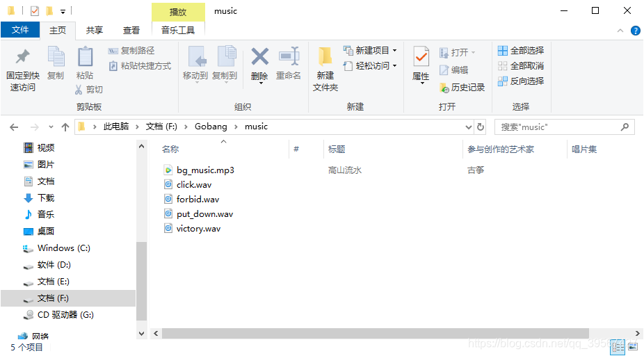
Task: Click the Copy ribbon icon
Action: point(56,63)
